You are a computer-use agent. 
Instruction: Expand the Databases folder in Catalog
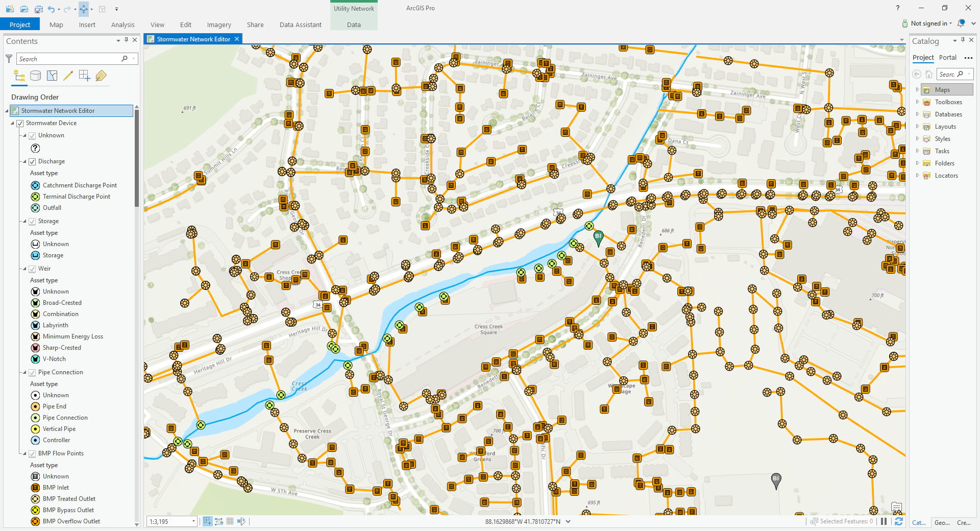coord(917,114)
